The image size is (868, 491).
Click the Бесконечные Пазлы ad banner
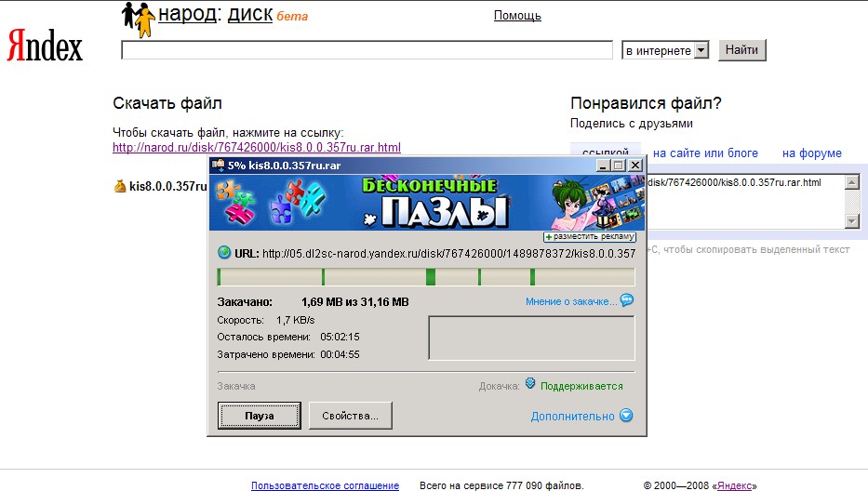[x=427, y=203]
